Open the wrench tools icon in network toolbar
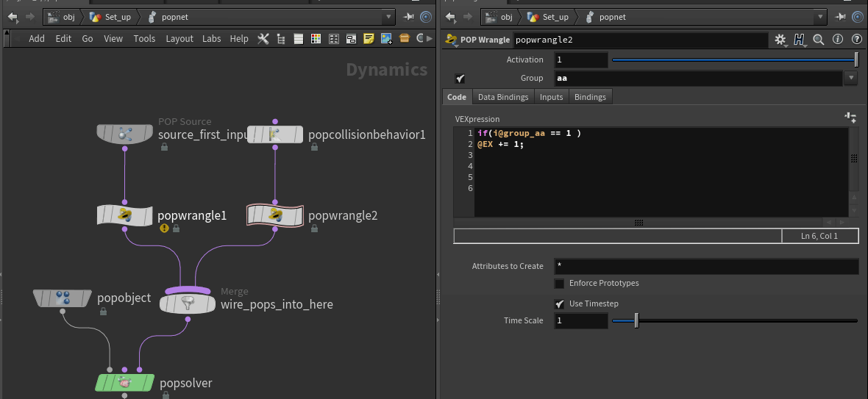The height and width of the screenshot is (399, 868). coord(263,39)
